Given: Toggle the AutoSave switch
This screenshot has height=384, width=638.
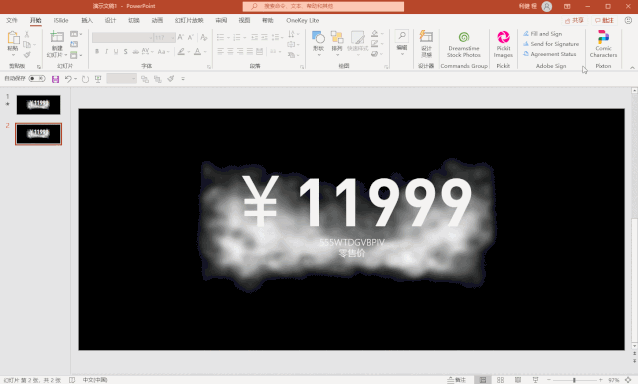Looking at the screenshot, I should tap(37, 79).
